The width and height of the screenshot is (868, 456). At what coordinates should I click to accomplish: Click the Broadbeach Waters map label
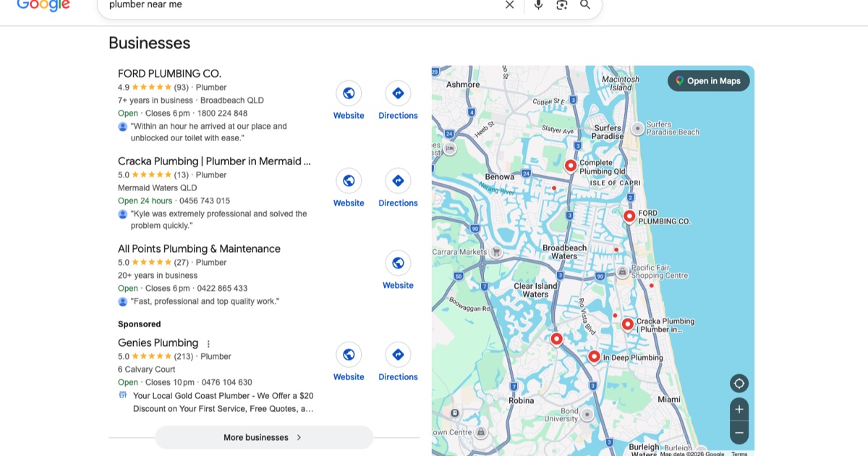[x=564, y=252]
